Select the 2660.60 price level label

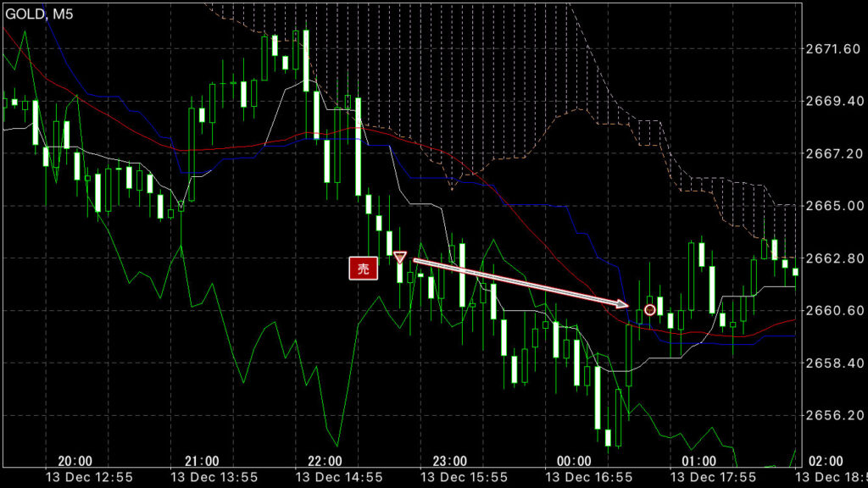(832, 311)
